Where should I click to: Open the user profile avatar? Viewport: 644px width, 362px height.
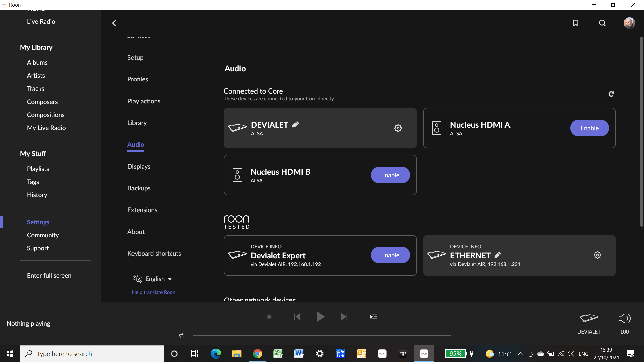[x=629, y=23]
